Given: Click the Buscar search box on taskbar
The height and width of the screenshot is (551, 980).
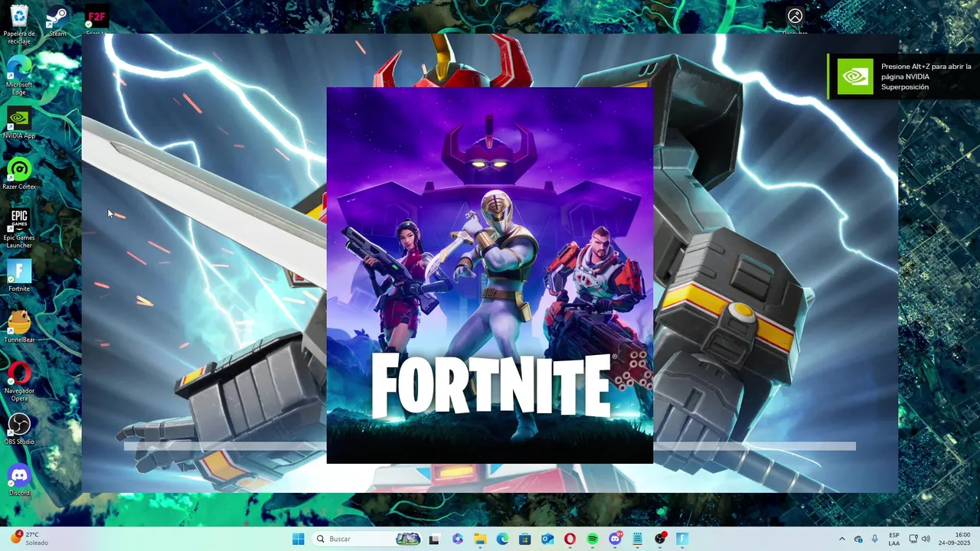Looking at the screenshot, I should [x=368, y=539].
